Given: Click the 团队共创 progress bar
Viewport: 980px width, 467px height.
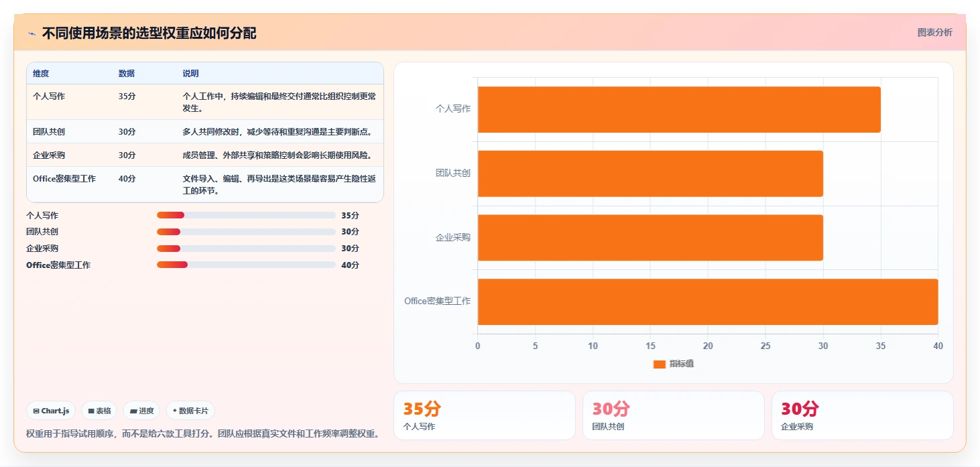Looking at the screenshot, I should point(246,232).
